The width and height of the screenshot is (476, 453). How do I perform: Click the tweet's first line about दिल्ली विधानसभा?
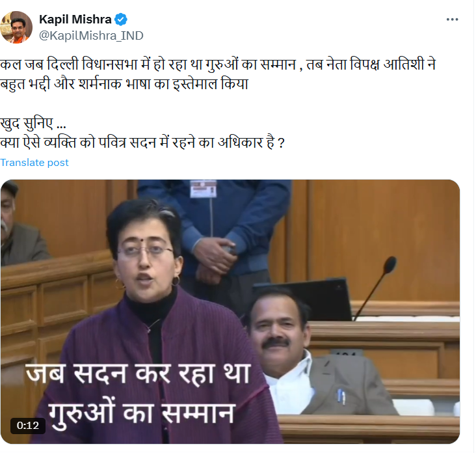click(x=218, y=64)
